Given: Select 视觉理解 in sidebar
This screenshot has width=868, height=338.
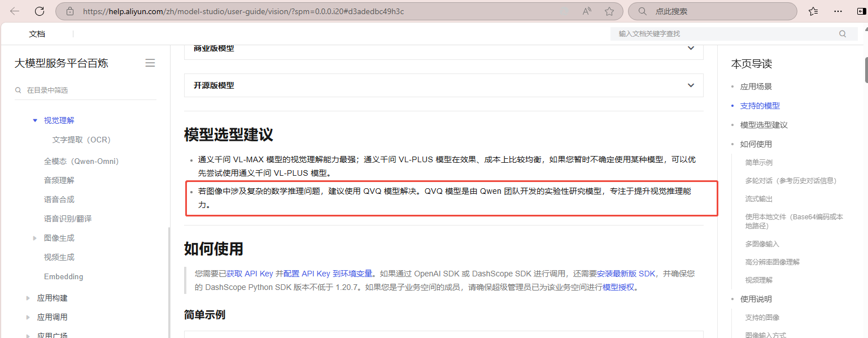Looking at the screenshot, I should [59, 120].
